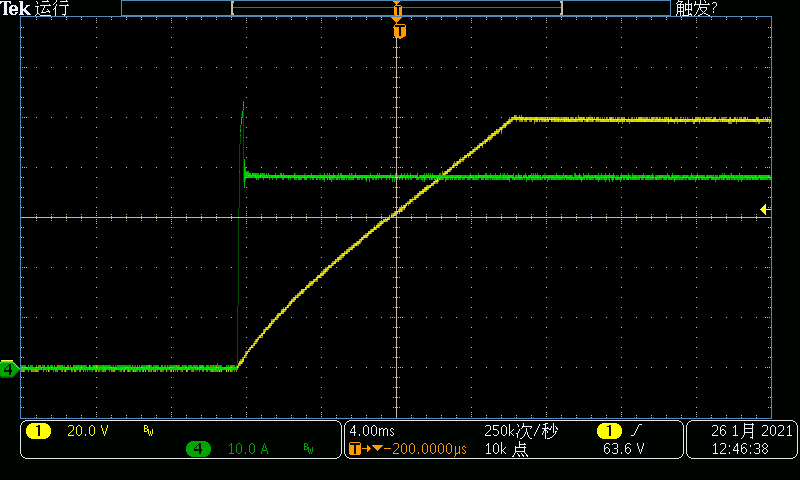The height and width of the screenshot is (480, 800).
Task: Click the rising edge trigger slope icon
Action: pyautogui.click(x=636, y=431)
